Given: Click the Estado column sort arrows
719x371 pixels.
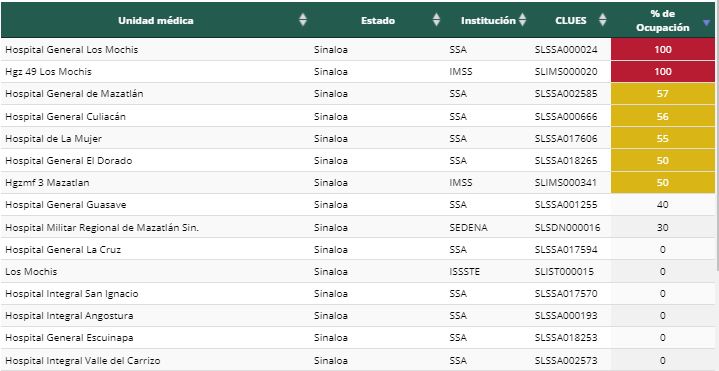Looking at the screenshot, I should click(437, 20).
